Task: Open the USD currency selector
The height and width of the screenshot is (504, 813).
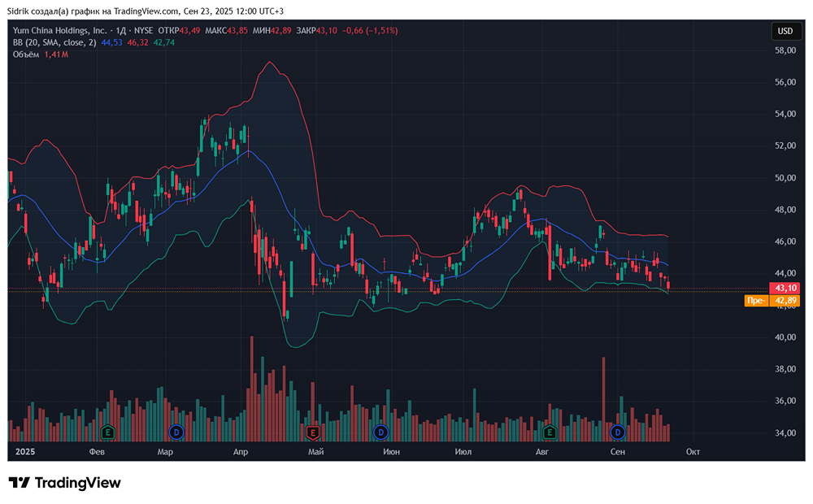Action: tap(785, 31)
